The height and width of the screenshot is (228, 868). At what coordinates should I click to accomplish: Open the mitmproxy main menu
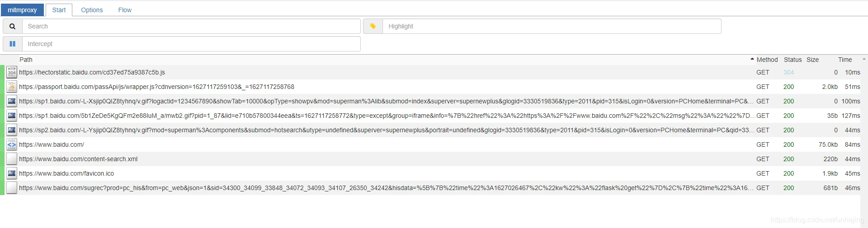point(22,10)
